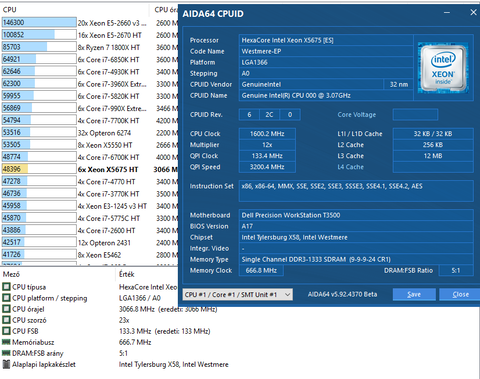Select the 20x Xeon E5-2660 v3 row
Screen dimensions: 480x379
(x=90, y=23)
